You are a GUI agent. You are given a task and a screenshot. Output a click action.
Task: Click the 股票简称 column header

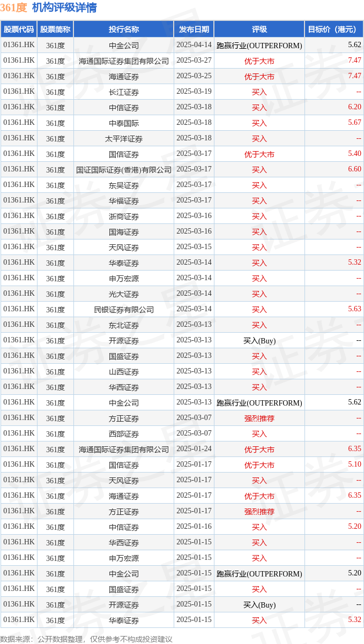55,29
